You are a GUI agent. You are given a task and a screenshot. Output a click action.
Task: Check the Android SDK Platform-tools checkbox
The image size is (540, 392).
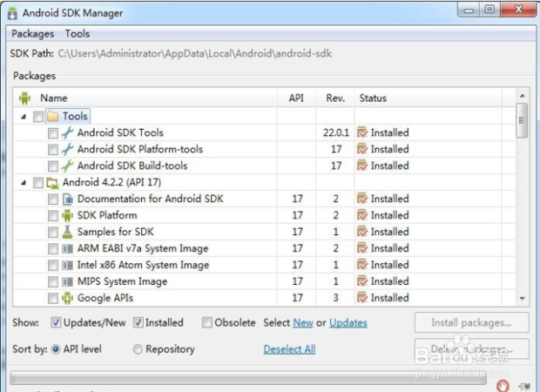click(x=53, y=150)
